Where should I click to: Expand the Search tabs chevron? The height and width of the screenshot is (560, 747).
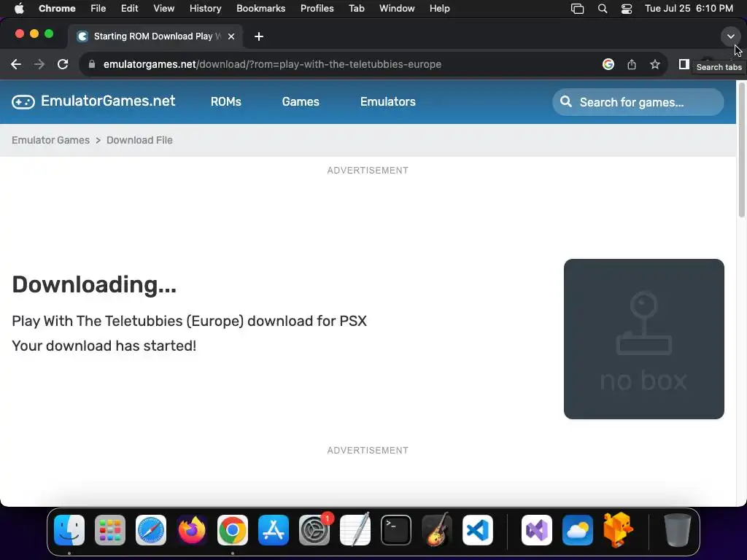730,36
